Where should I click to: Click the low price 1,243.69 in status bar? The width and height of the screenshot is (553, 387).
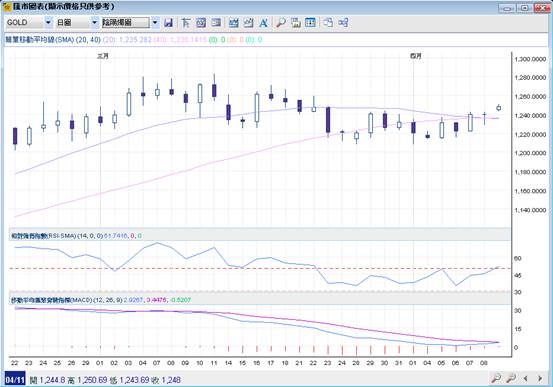[134, 380]
